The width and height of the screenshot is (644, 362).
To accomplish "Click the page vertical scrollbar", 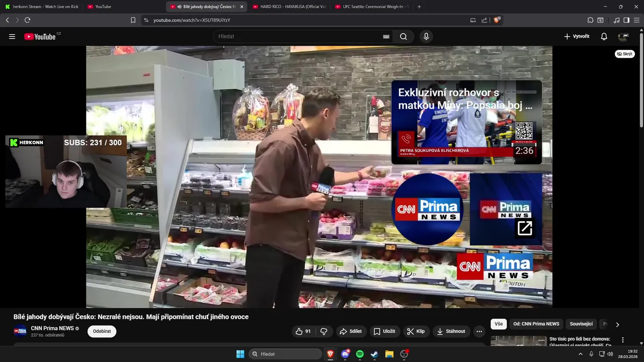I will pos(641,79).
